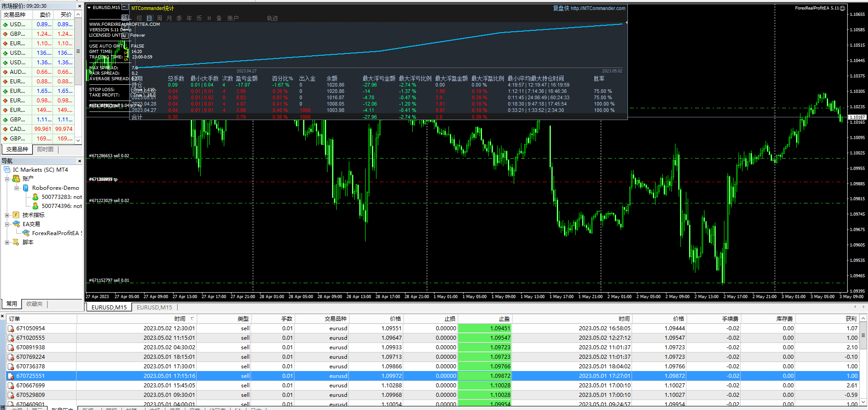Click the 技术指标 (Indicators) icon in Navigator

(16, 215)
